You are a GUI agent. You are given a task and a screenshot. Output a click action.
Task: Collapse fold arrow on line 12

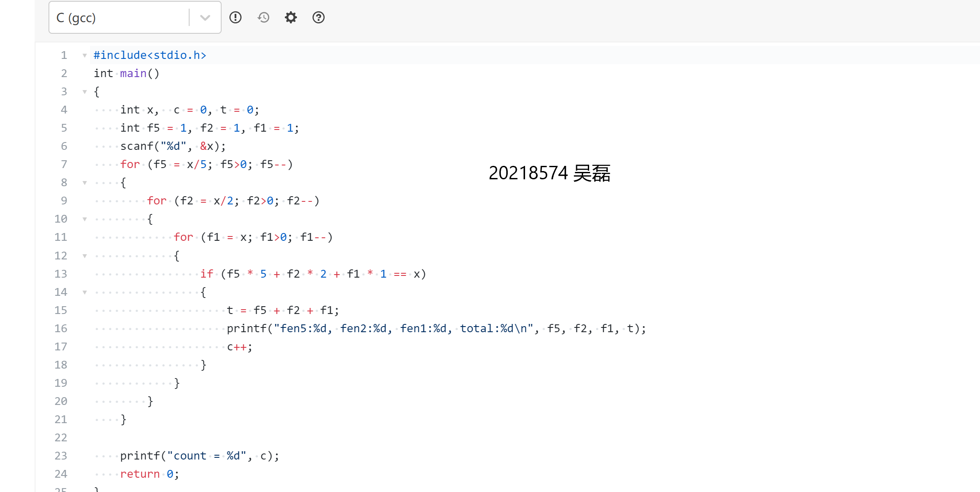pos(85,256)
